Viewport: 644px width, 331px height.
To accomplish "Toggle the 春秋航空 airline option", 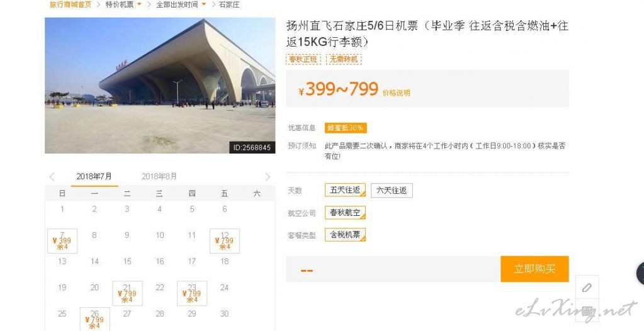I will pyautogui.click(x=345, y=213).
